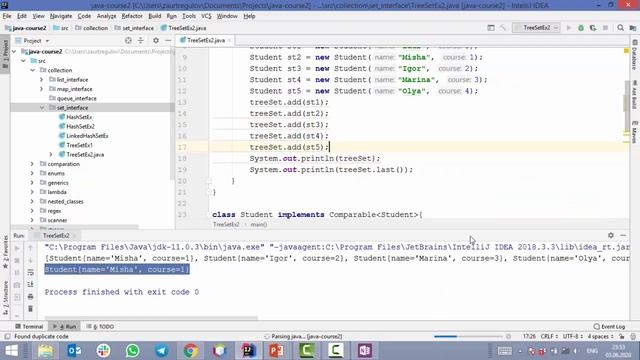
Task: Open the Database side tool window
Action: (635, 54)
